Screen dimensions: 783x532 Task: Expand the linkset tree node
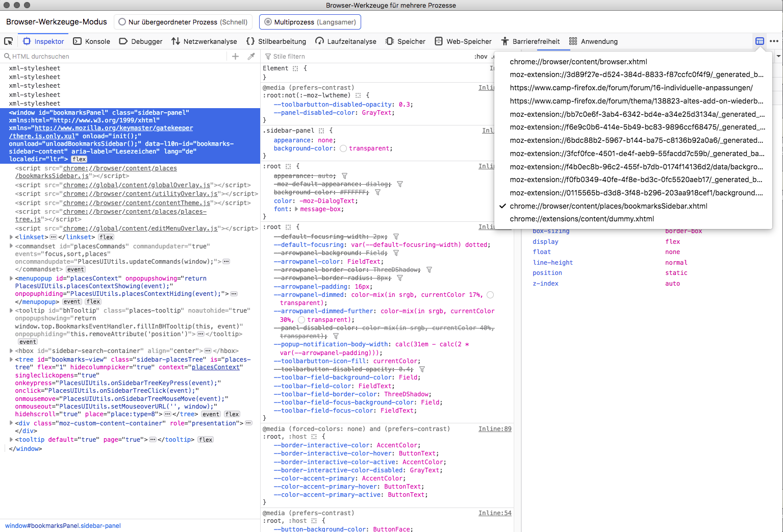(11, 237)
